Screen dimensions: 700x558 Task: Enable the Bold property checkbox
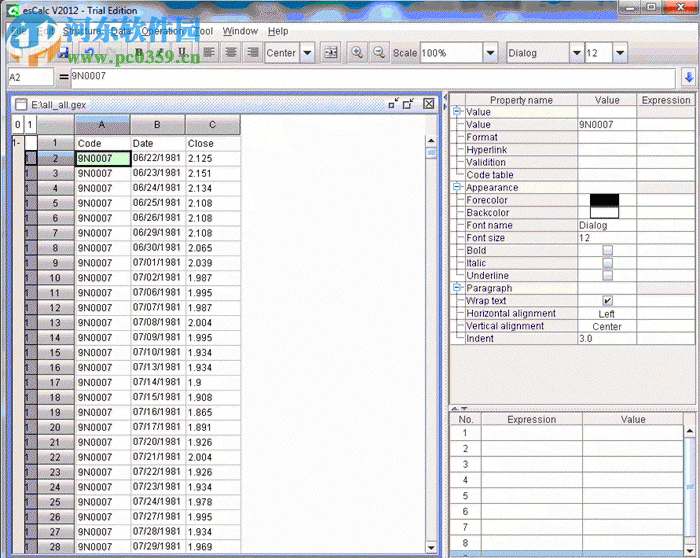coord(607,251)
